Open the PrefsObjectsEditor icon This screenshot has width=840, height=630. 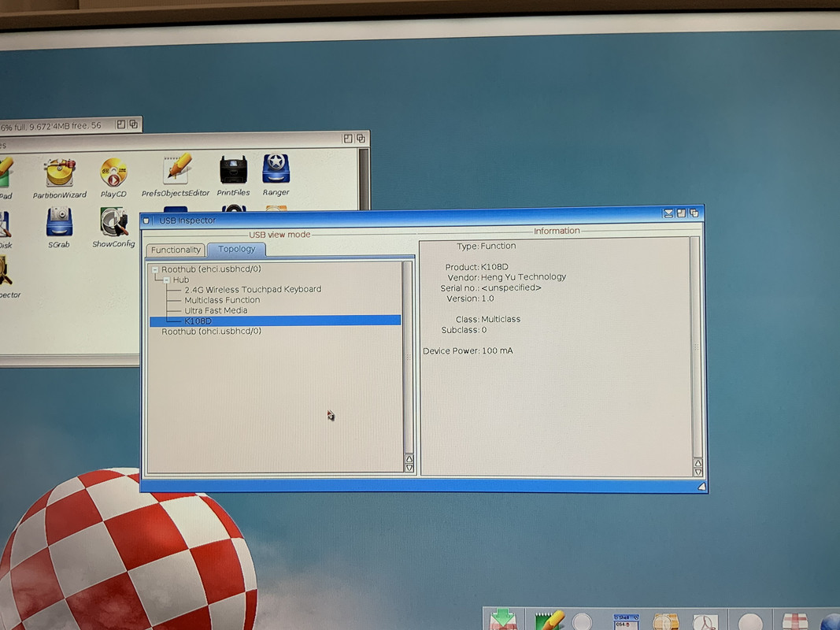tap(177, 169)
